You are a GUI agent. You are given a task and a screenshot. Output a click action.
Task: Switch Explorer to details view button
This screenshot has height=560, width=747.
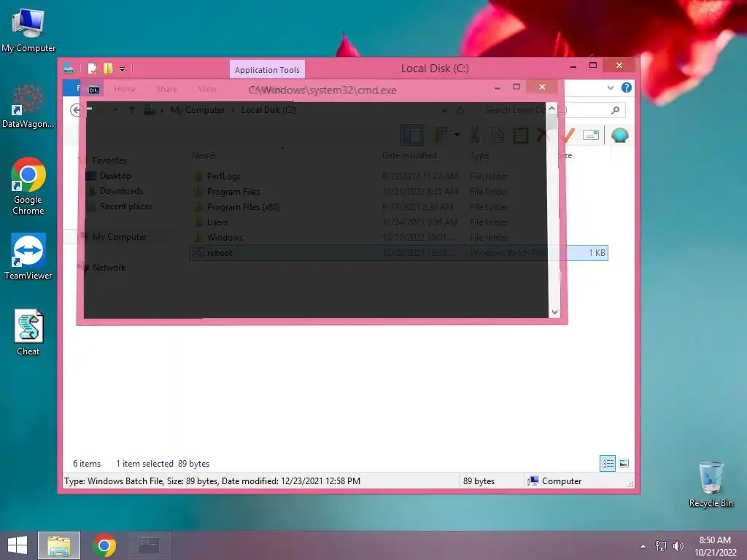[608, 463]
